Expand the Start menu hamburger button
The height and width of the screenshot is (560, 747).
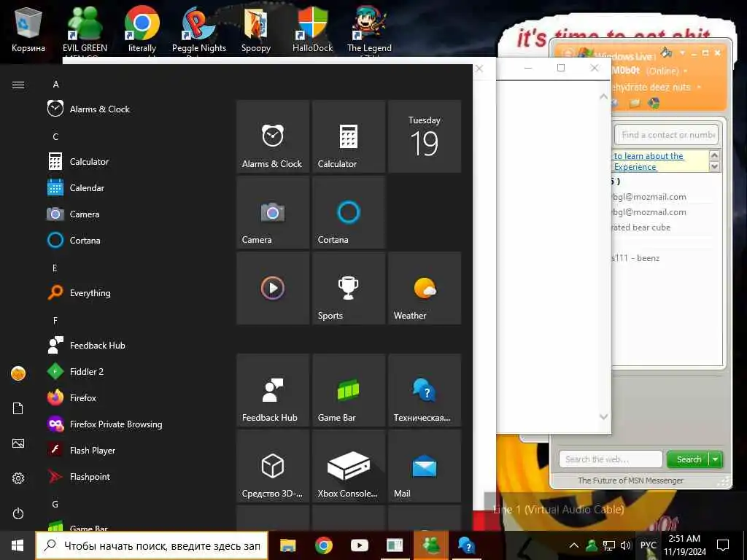point(18,85)
